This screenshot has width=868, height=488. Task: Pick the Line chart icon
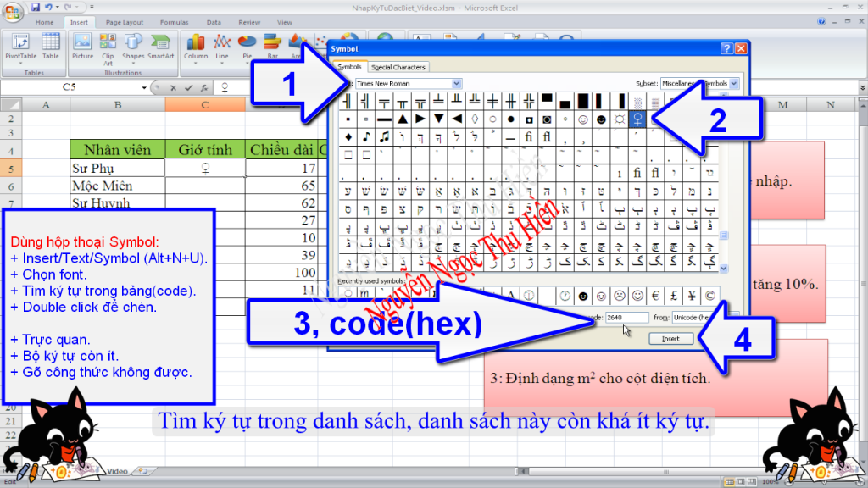pos(222,45)
